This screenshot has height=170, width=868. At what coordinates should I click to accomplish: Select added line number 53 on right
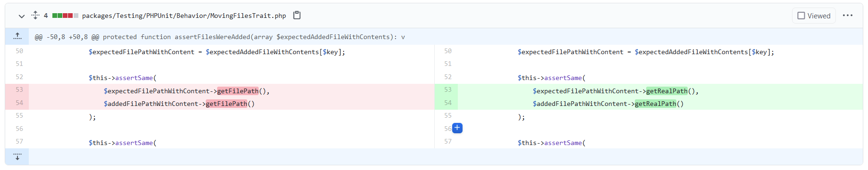pos(447,90)
